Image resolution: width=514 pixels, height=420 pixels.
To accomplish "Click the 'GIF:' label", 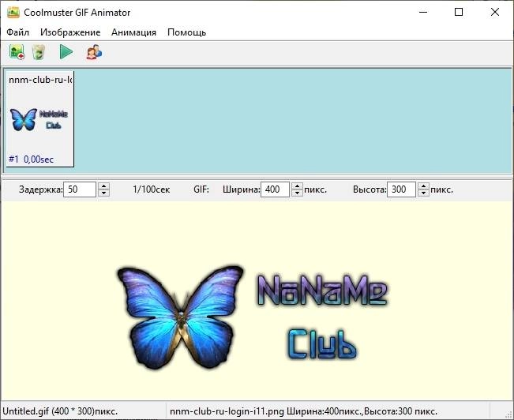I will (201, 189).
